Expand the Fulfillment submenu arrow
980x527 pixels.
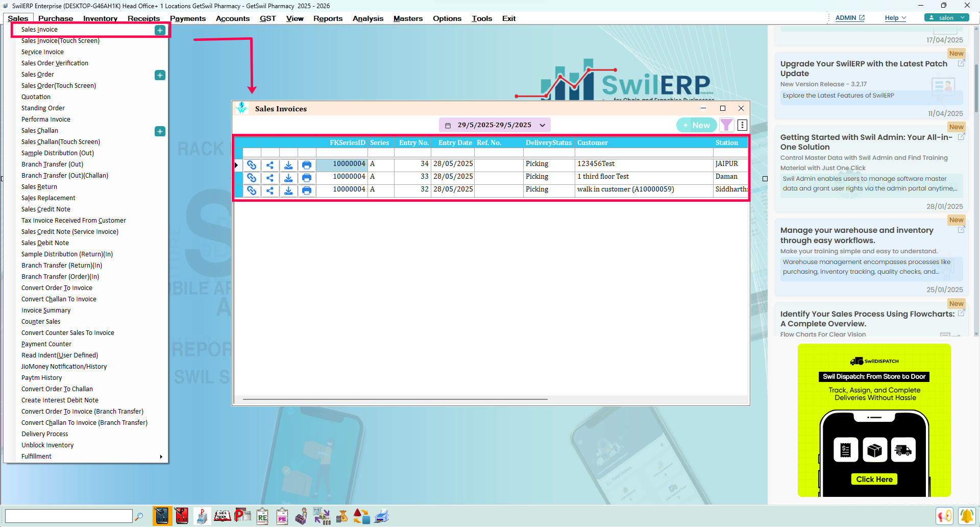(x=161, y=457)
